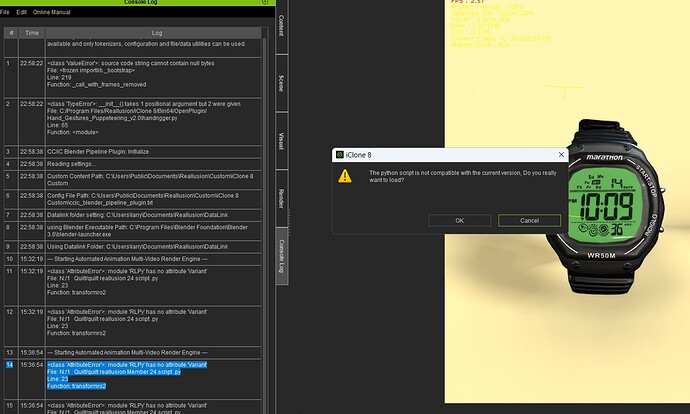Viewport: 690px width, 414px height.
Task: Click the iClone 8 dialog title icon
Action: tap(339, 154)
